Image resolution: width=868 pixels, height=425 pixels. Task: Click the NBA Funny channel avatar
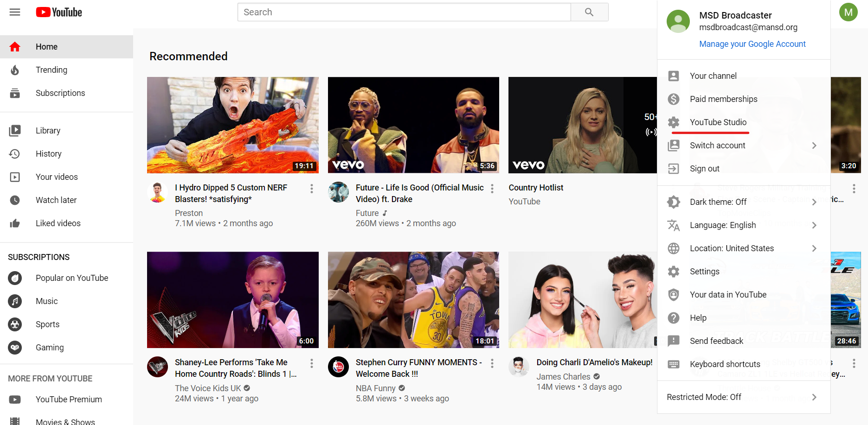338,367
